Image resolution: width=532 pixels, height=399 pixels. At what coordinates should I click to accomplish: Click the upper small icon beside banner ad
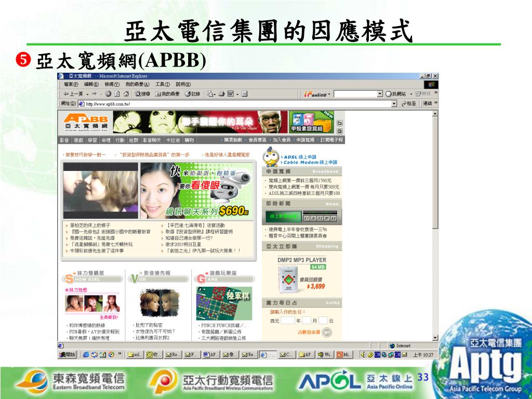340,123
